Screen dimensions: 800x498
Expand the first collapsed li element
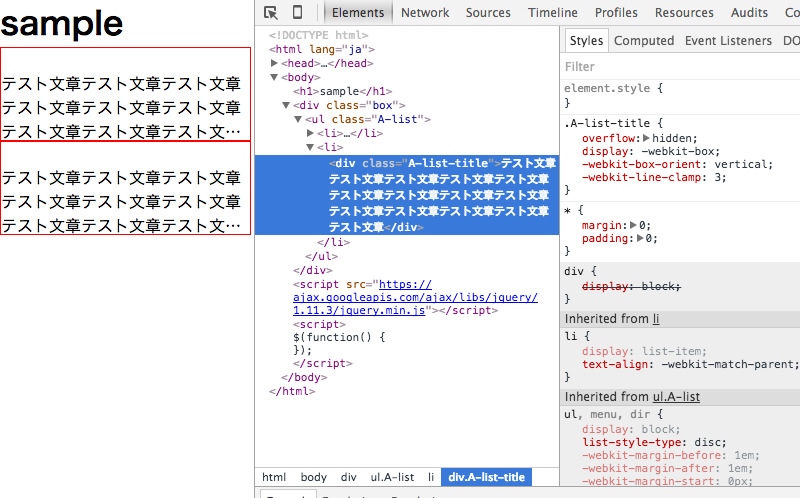click(311, 133)
